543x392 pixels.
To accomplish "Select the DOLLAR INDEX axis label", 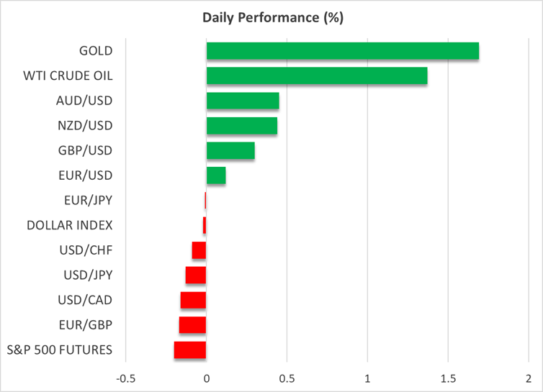I will pos(70,225).
